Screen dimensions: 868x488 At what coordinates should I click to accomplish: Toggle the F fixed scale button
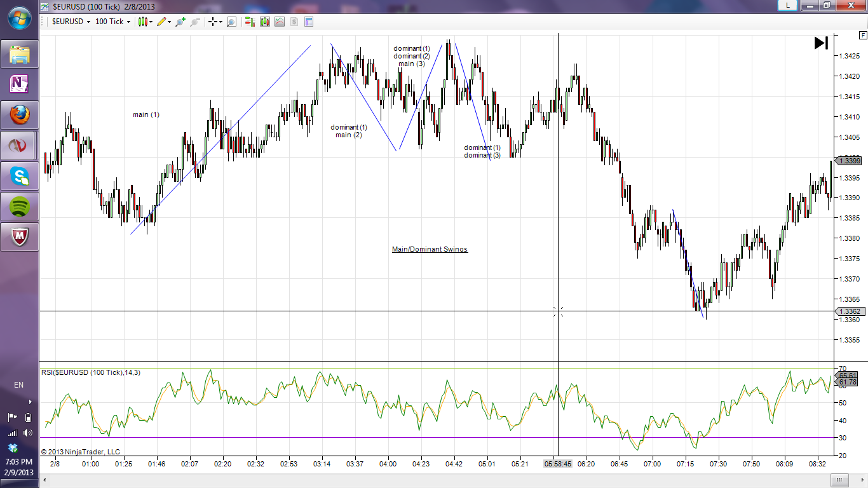[862, 35]
